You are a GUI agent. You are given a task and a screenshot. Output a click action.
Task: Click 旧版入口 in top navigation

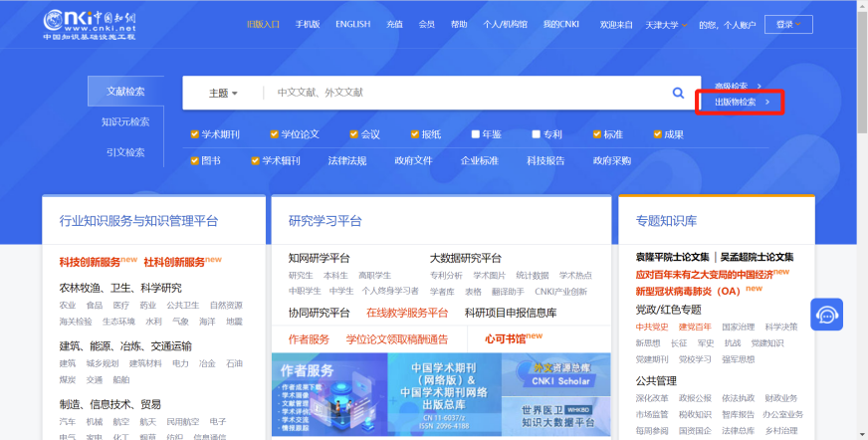263,24
